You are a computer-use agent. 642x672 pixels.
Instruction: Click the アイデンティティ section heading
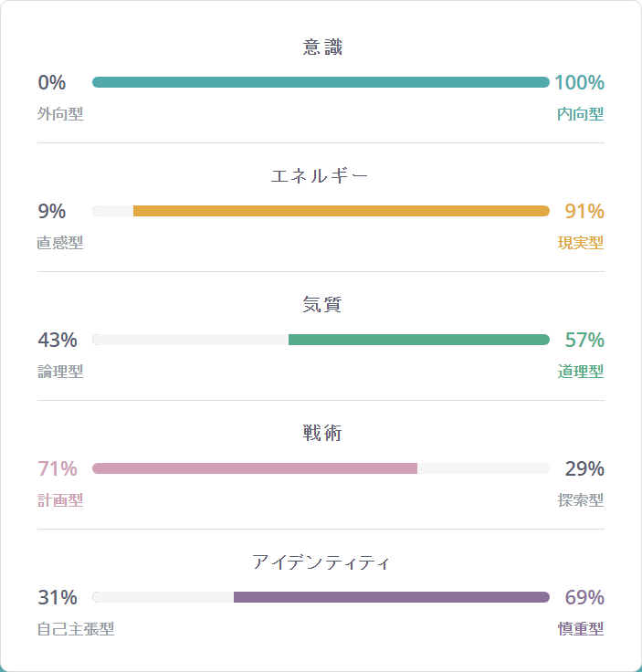click(x=321, y=562)
